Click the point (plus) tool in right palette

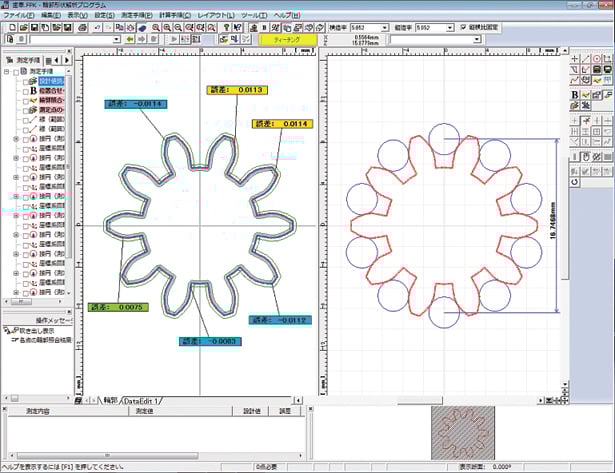pyautogui.click(x=575, y=59)
